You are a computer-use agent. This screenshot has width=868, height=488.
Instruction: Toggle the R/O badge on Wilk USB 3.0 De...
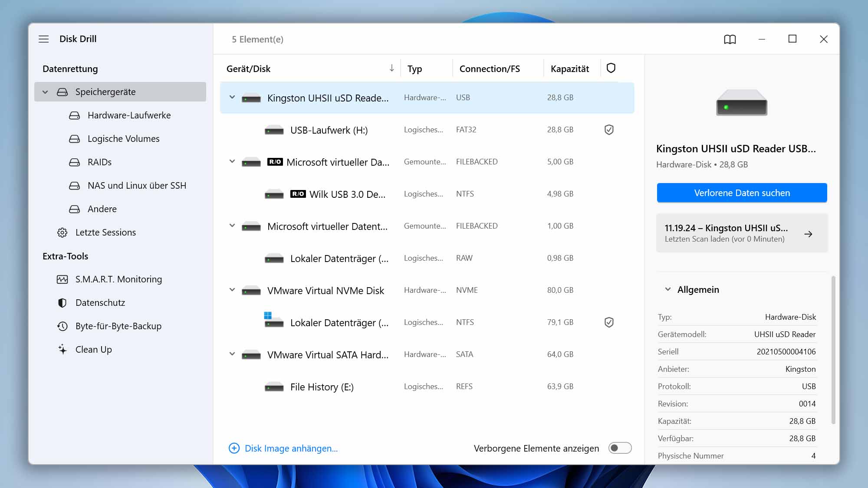pyautogui.click(x=298, y=194)
